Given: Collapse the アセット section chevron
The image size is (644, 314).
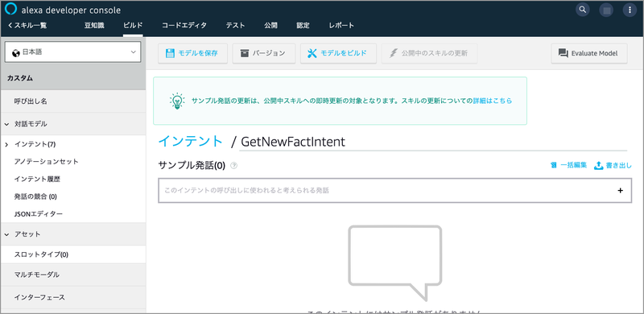Looking at the screenshot, I should 6,234.
